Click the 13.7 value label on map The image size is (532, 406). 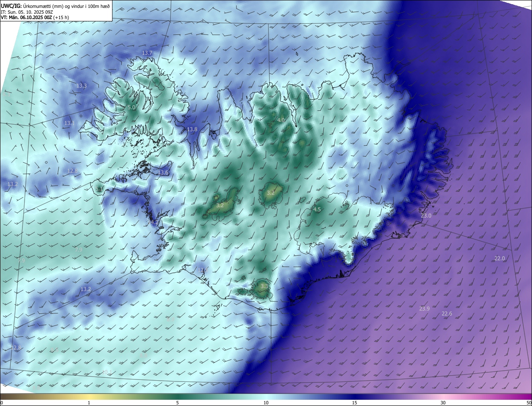[x=147, y=53]
